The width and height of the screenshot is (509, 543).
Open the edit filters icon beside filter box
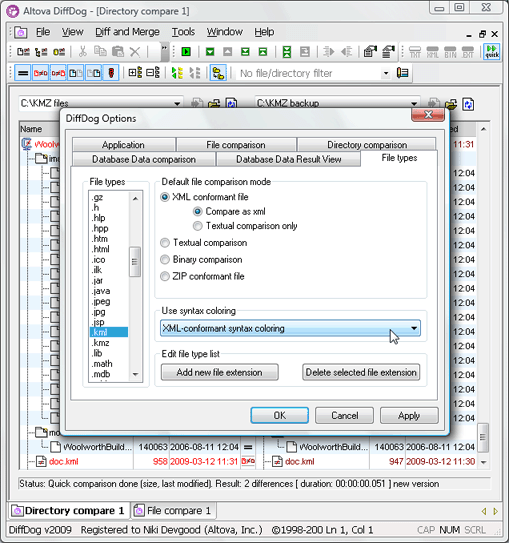[x=402, y=73]
